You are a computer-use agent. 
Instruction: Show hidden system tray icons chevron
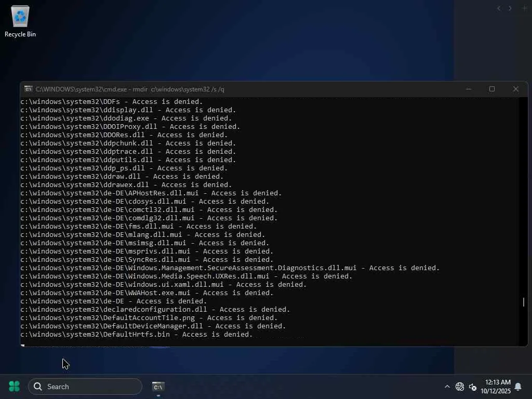[x=447, y=387]
